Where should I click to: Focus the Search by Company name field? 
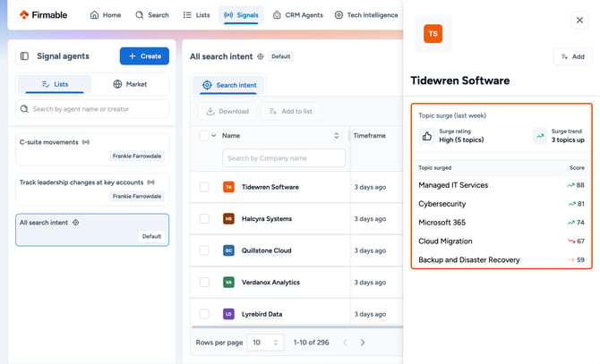[x=284, y=157]
